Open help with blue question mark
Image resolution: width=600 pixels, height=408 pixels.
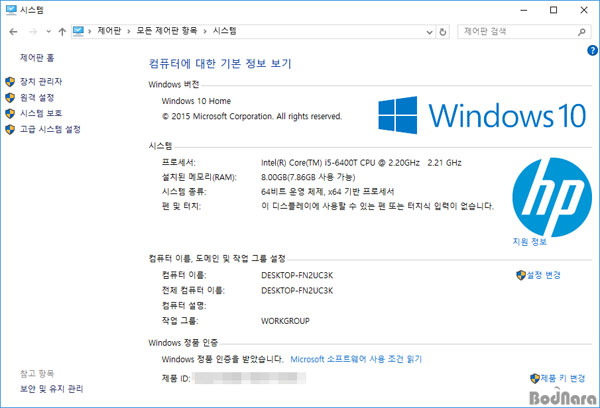point(592,50)
